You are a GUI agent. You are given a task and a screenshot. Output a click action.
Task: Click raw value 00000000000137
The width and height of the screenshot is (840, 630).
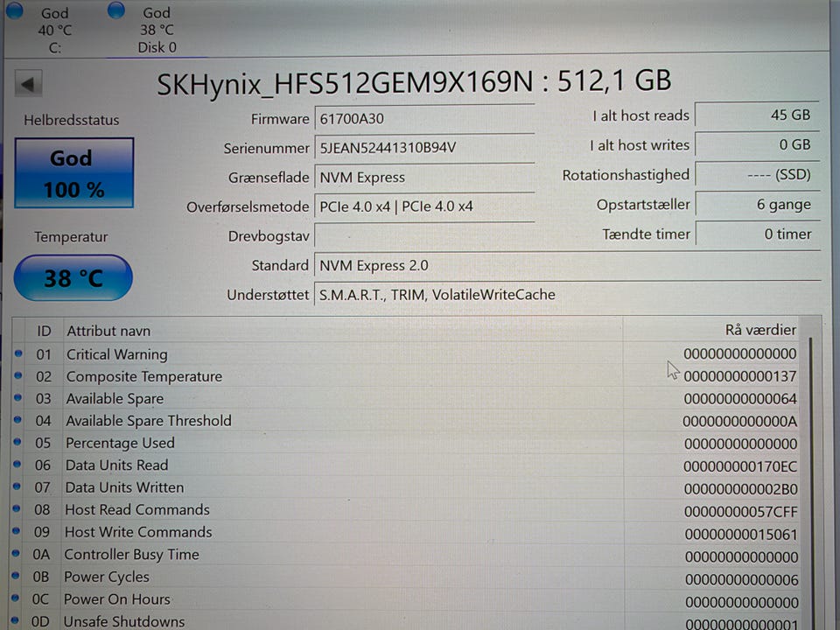point(740,377)
